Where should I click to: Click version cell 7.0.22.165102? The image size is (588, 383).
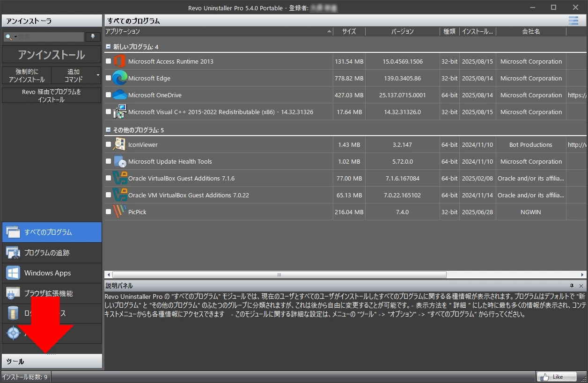[403, 195]
